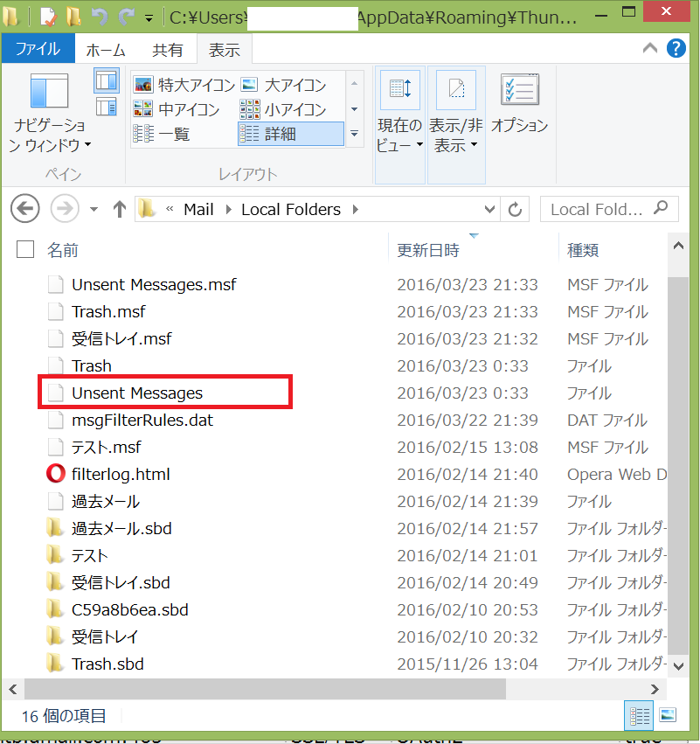Sort by 更新日時 column header
The image size is (700, 744).
(428, 250)
